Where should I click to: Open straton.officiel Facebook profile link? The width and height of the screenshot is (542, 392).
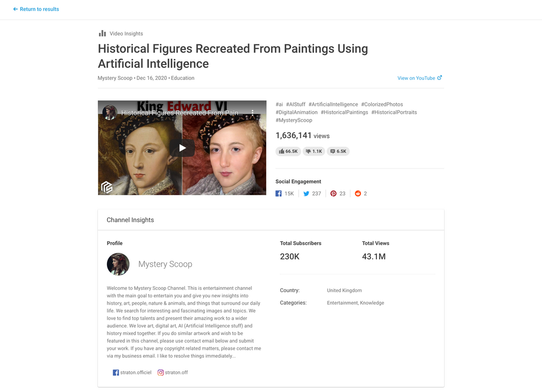132,372
